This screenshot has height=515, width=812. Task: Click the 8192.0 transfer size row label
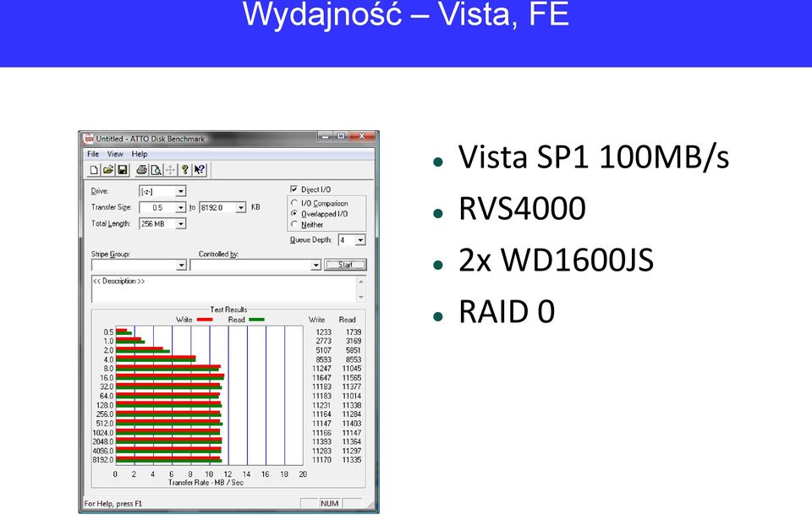point(103,460)
